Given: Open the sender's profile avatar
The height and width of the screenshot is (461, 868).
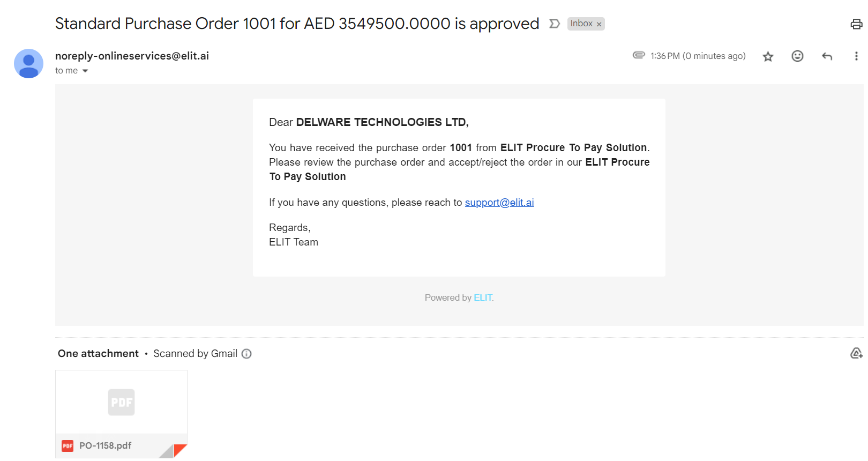Looking at the screenshot, I should (x=28, y=63).
